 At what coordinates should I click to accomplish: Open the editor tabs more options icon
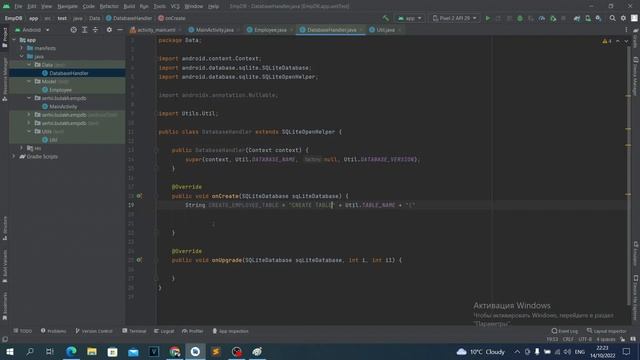(626, 30)
